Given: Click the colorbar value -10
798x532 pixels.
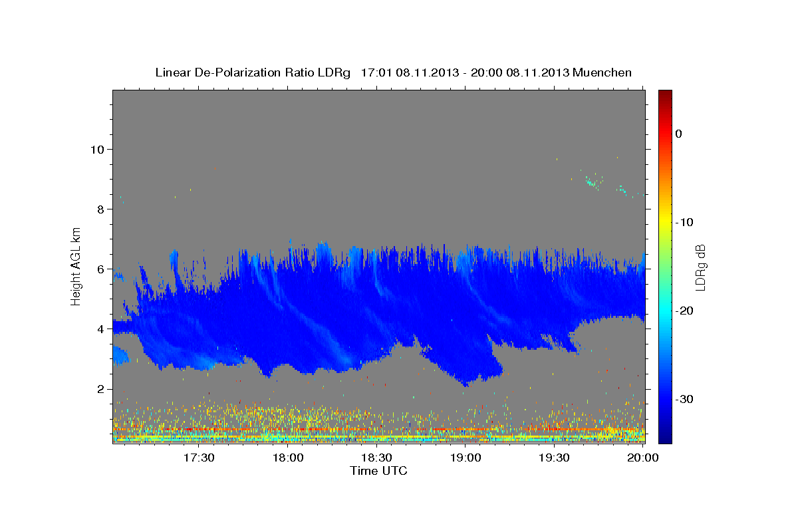Looking at the screenshot, I should point(684,222).
